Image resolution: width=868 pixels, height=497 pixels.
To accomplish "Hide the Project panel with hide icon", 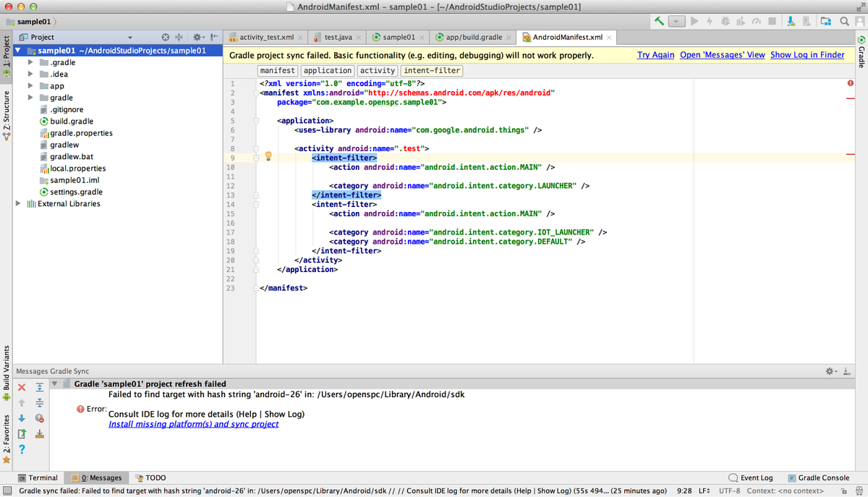I will [x=214, y=37].
